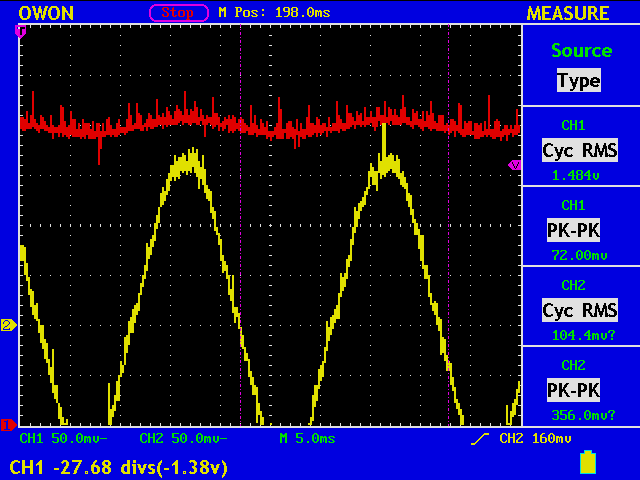Click the 104.4mv? CH2 RMS value

click(x=583, y=336)
